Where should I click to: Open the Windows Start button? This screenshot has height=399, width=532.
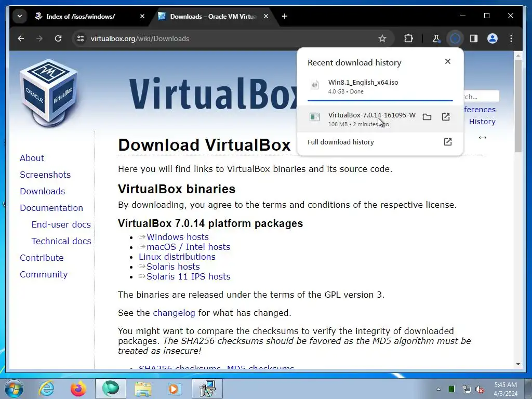14,389
